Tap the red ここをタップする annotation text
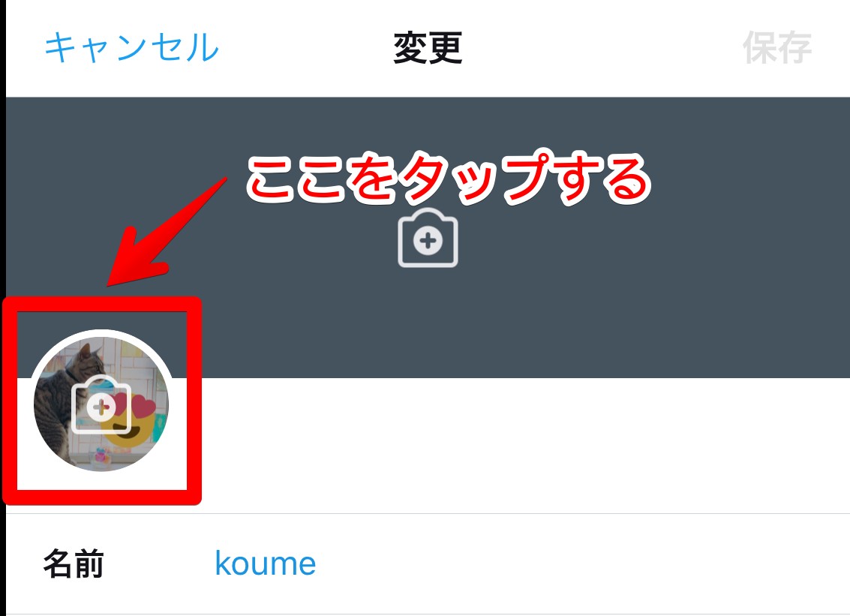 (x=449, y=177)
